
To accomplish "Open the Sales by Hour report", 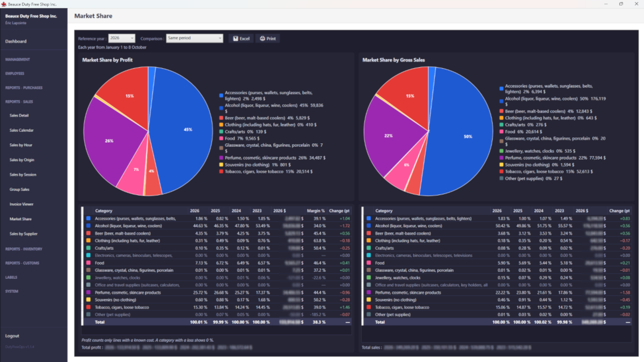I will [21, 145].
